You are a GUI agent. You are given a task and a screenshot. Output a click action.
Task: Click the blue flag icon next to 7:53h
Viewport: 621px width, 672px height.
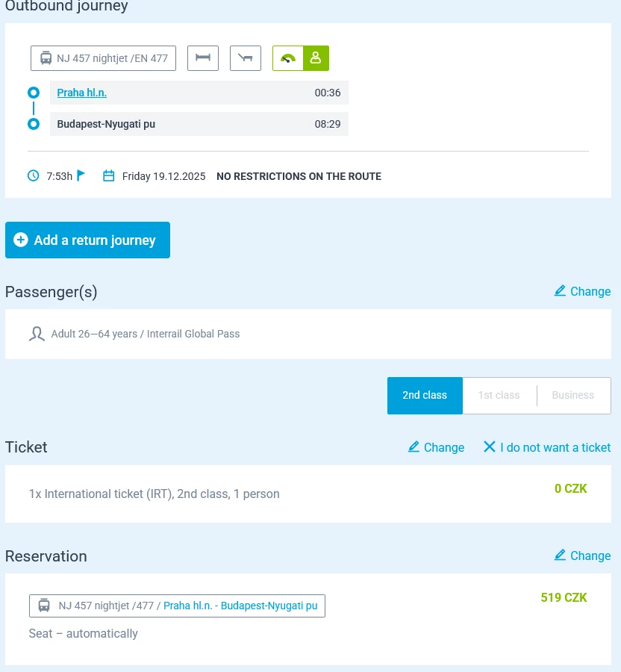81,175
